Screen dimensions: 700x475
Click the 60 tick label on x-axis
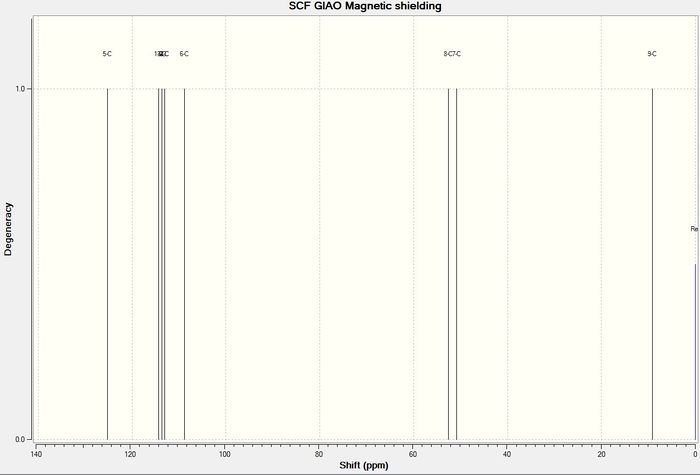coord(412,455)
